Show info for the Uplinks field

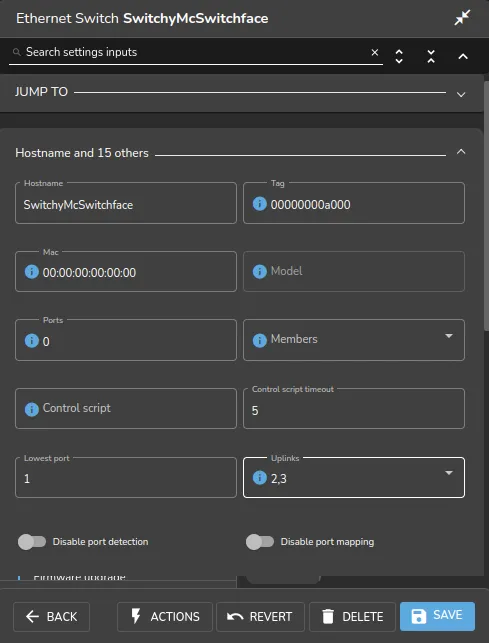point(260,477)
